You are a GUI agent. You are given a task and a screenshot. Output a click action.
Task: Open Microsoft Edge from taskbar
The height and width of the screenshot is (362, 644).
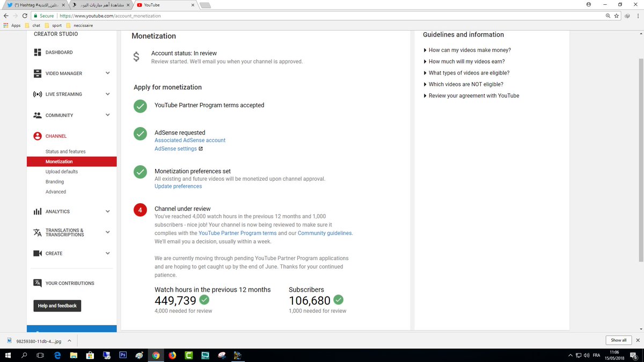point(56,355)
